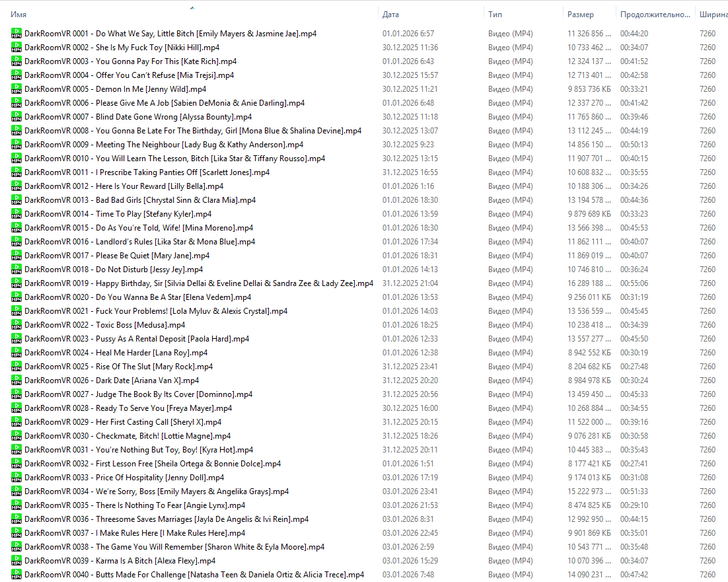Select file DarkRoomVR 0033 - Price Of Hospitality

tap(124, 478)
